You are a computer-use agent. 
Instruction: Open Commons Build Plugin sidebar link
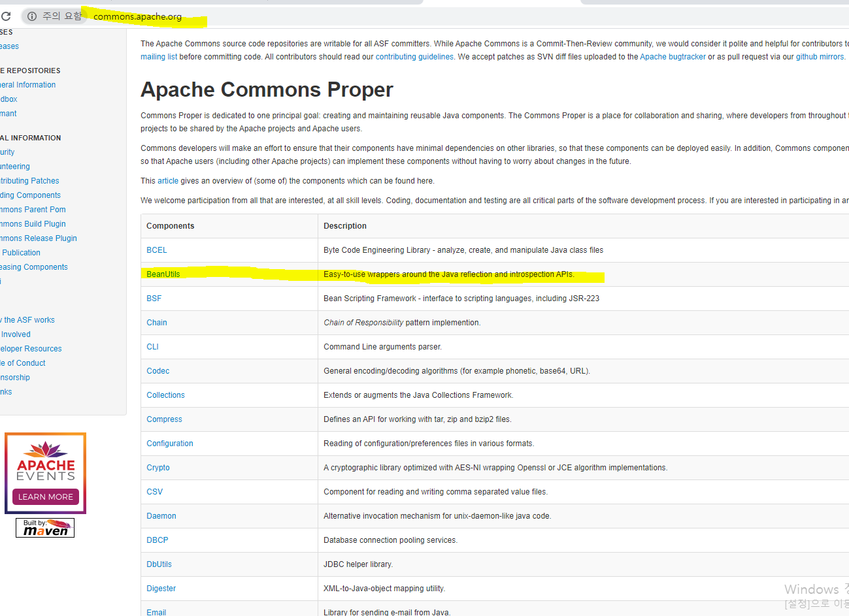(33, 224)
